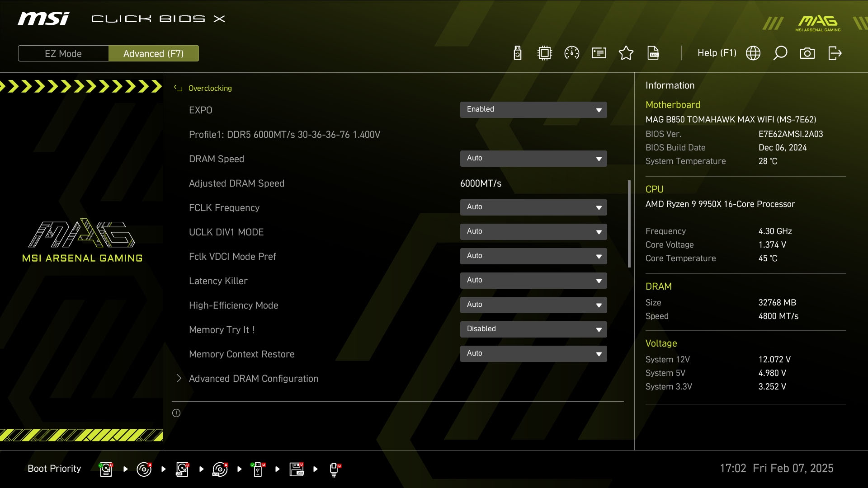Open the EXPO Enabled dropdown
Image resolution: width=868 pixels, height=488 pixels.
[x=533, y=110]
